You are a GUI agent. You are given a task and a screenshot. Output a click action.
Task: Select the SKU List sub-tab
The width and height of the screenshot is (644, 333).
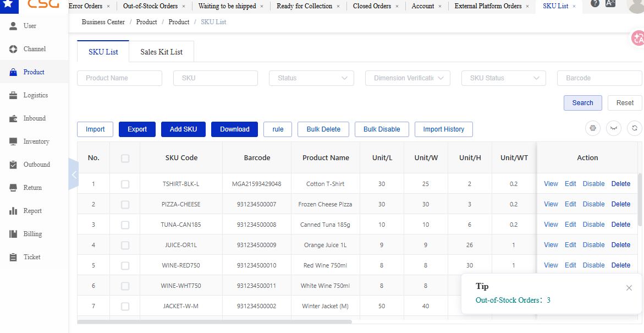103,52
